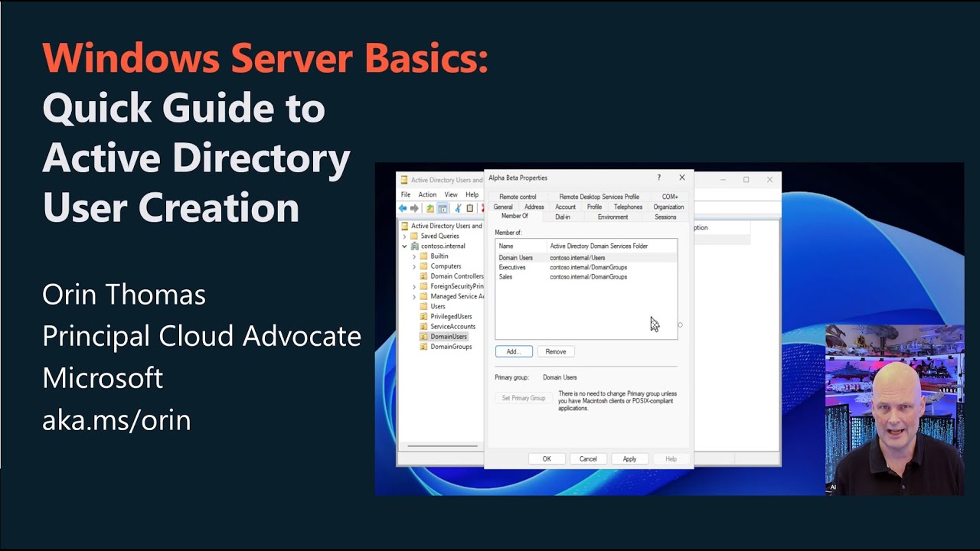Switch to the General tab
This screenshot has width=980, height=551.
coord(503,207)
